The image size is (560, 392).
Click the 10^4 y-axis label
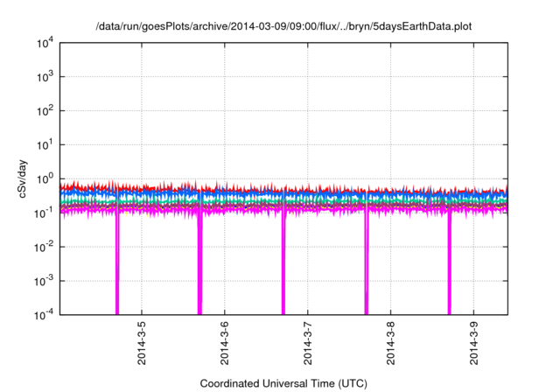[x=45, y=43]
